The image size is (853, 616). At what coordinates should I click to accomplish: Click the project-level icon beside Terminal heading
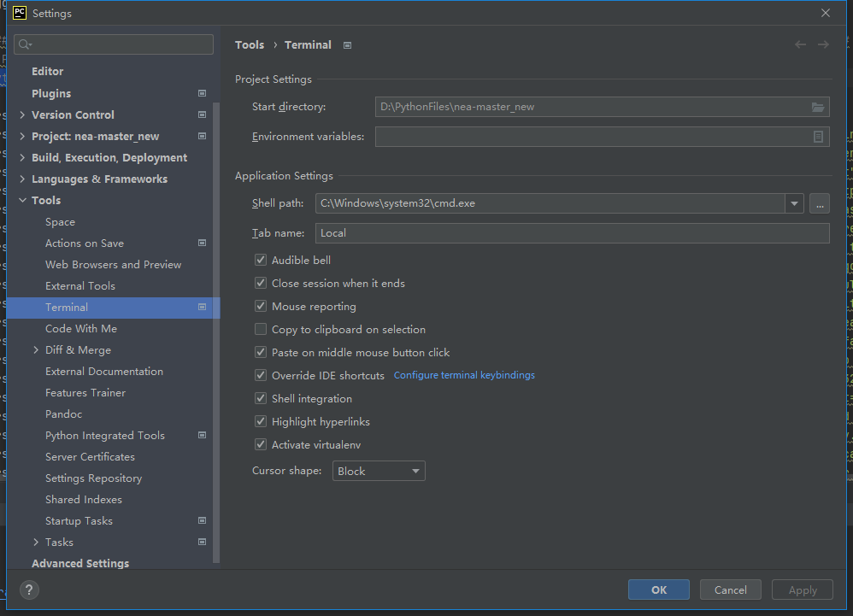(347, 45)
